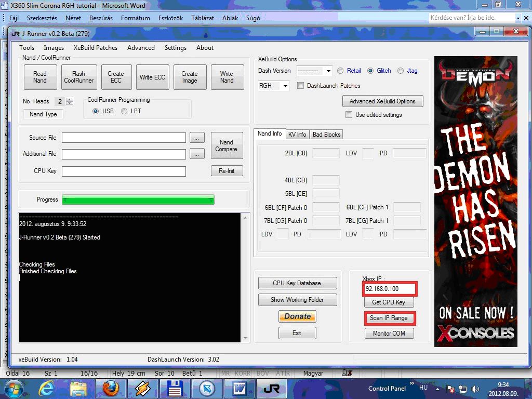Click in the Xbox IP field
This screenshot has height=399, width=532.
390,288
